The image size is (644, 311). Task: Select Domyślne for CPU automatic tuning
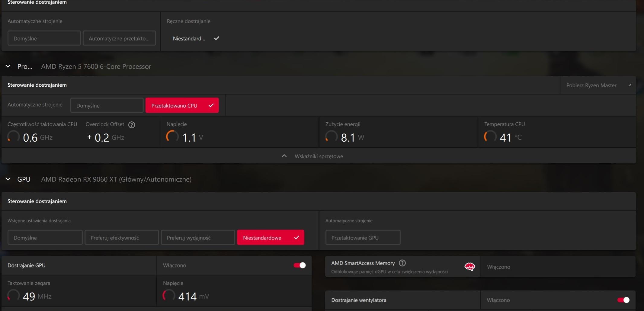click(107, 105)
